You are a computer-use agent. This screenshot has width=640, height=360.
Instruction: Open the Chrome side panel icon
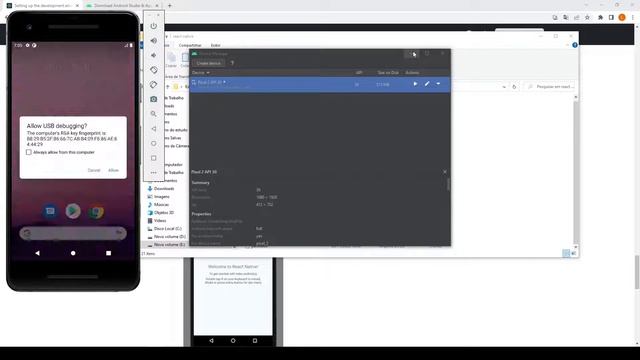[611, 18]
